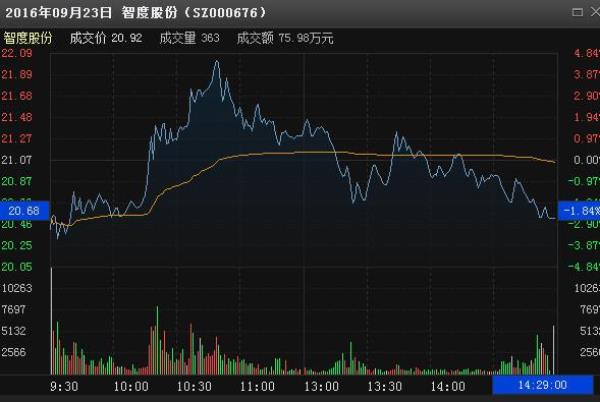
Task: Click the 22.09 top price axis label
Action: point(18,54)
